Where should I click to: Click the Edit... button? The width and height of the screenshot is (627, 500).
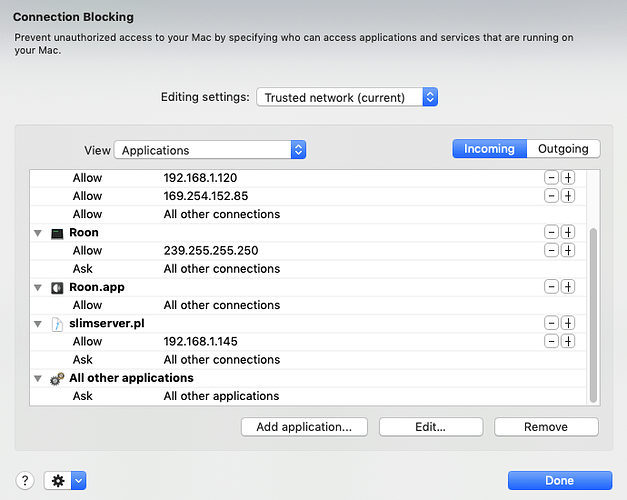click(431, 427)
